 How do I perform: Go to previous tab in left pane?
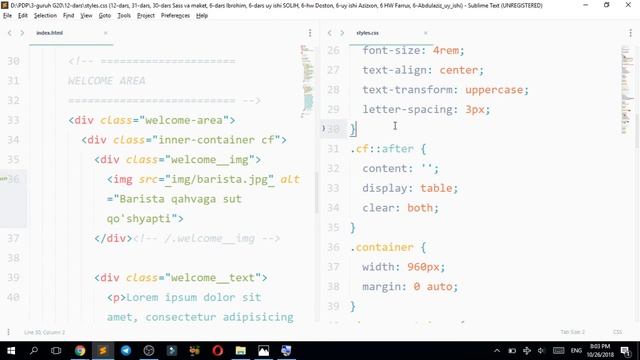pyautogui.click(x=10, y=33)
